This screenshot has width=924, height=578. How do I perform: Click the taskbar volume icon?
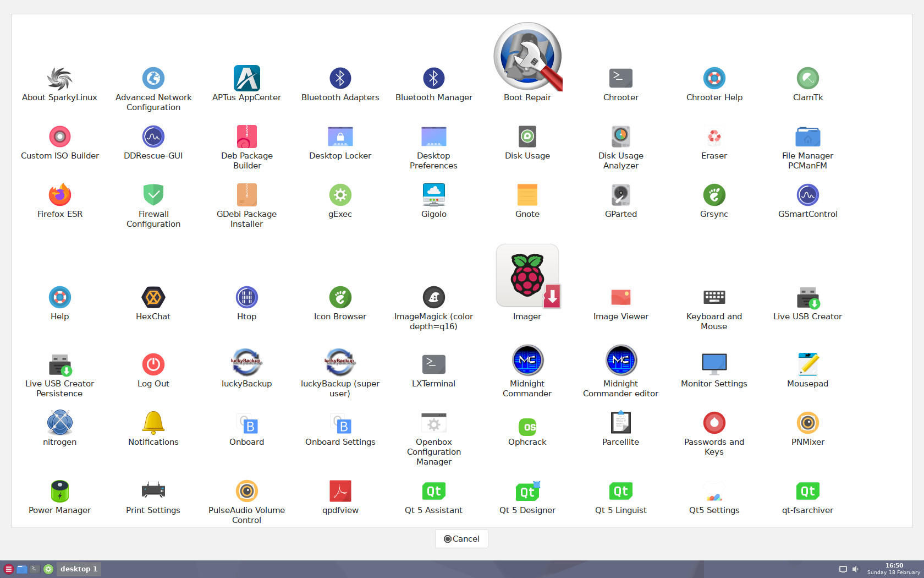(855, 569)
